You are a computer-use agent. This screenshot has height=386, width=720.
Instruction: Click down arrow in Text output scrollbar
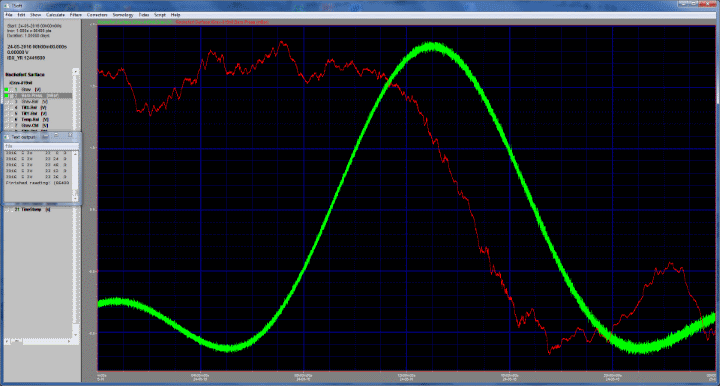tap(76, 198)
